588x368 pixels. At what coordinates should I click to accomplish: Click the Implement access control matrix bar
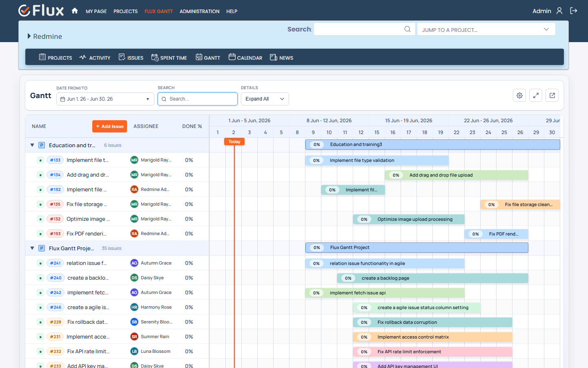432,337
